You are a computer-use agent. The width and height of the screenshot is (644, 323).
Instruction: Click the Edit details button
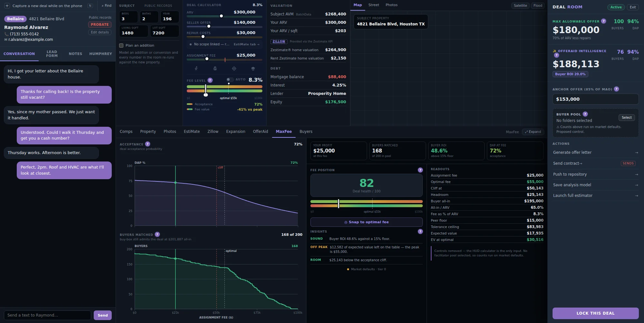(100, 32)
